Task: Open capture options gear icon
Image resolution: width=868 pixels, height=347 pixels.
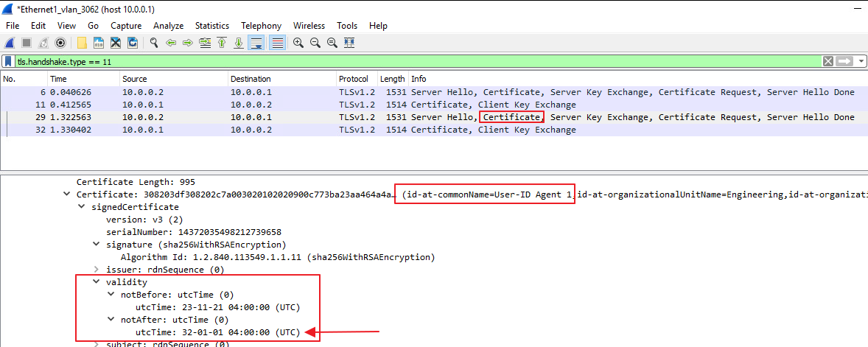Action: click(x=60, y=43)
